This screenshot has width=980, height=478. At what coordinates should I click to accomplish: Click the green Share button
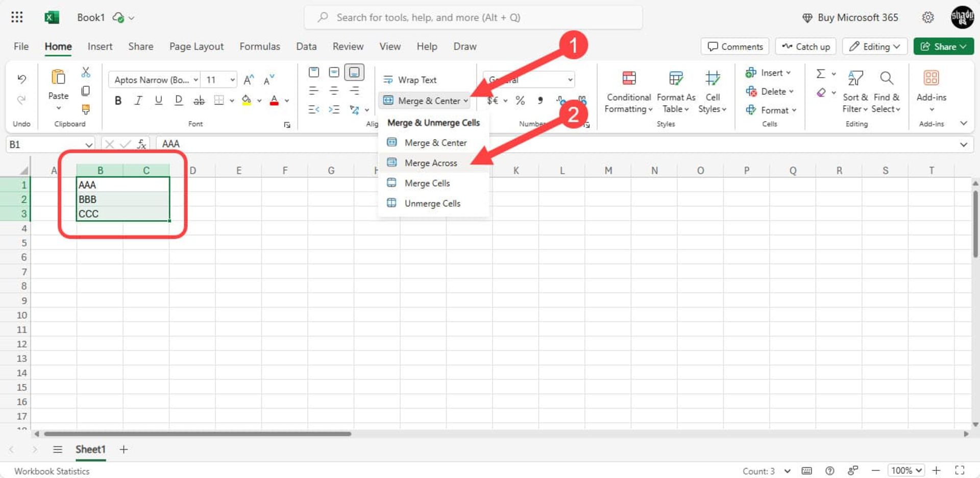tap(943, 46)
